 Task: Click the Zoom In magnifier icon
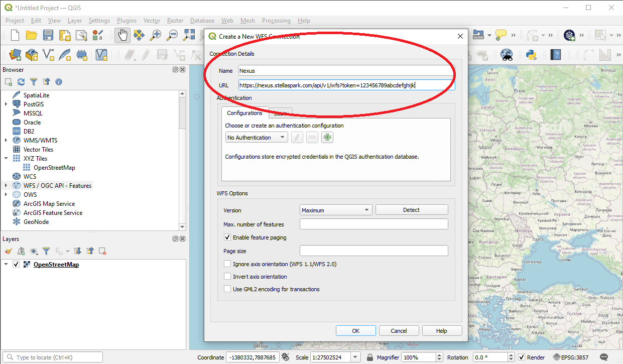click(x=156, y=35)
